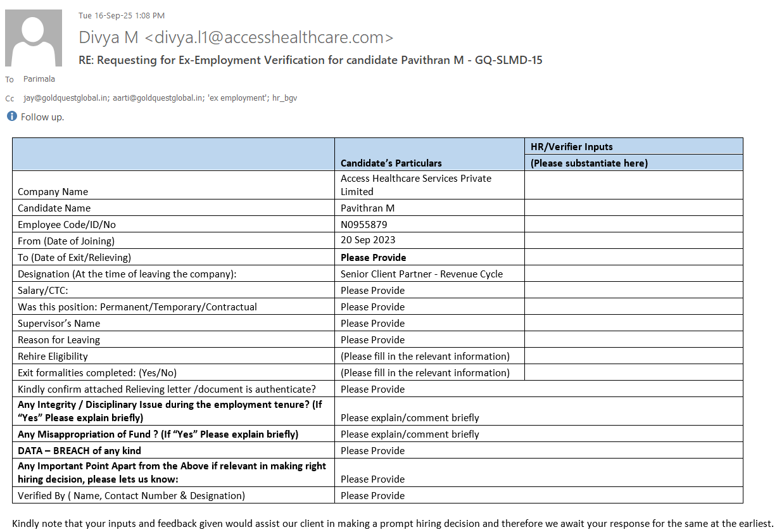Click the HR/Verifier Inputs header

click(572, 146)
